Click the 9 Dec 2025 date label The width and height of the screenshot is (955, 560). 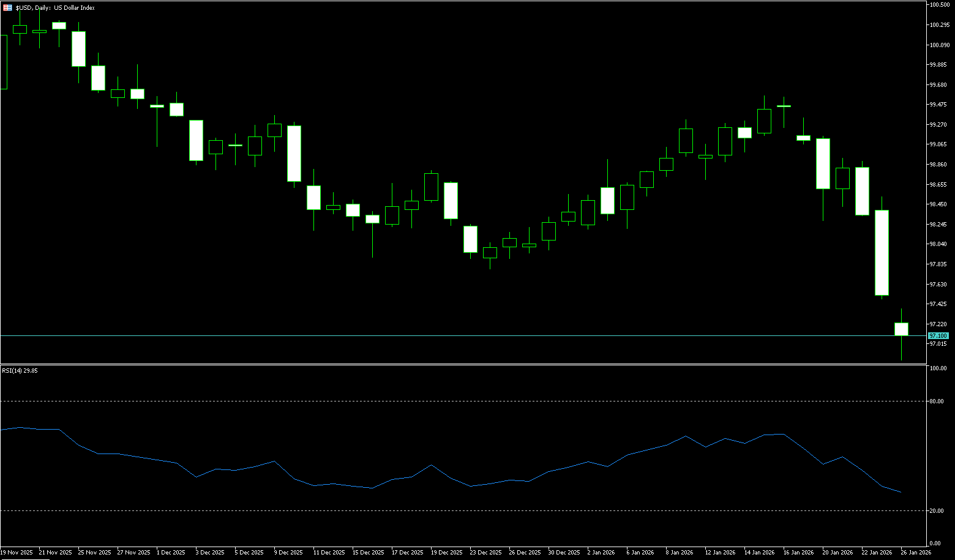point(288,553)
